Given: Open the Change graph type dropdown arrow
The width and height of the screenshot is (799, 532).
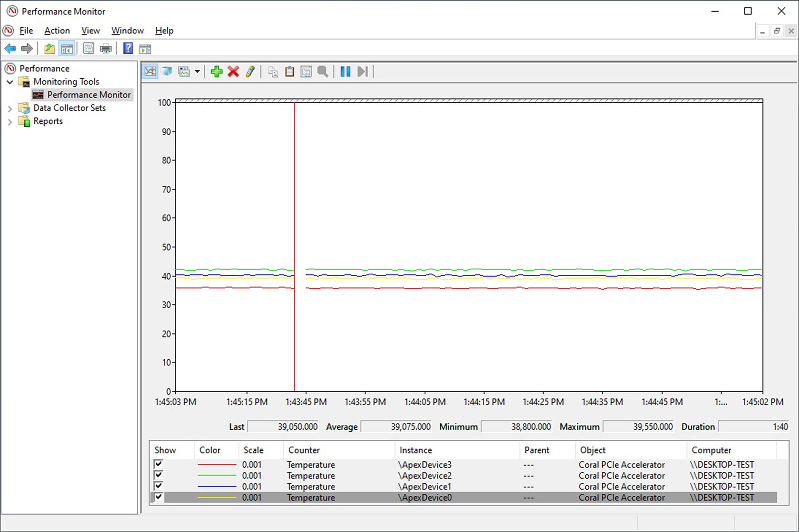Looking at the screenshot, I should point(197,72).
